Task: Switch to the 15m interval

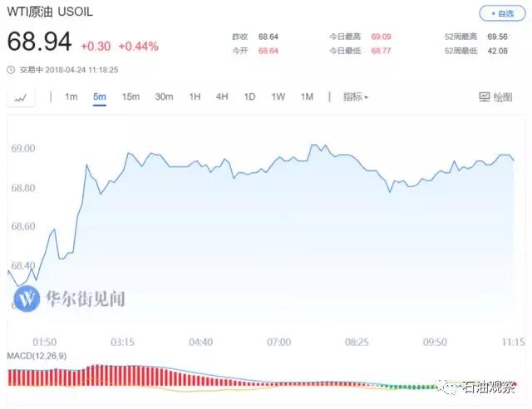Action: click(131, 97)
